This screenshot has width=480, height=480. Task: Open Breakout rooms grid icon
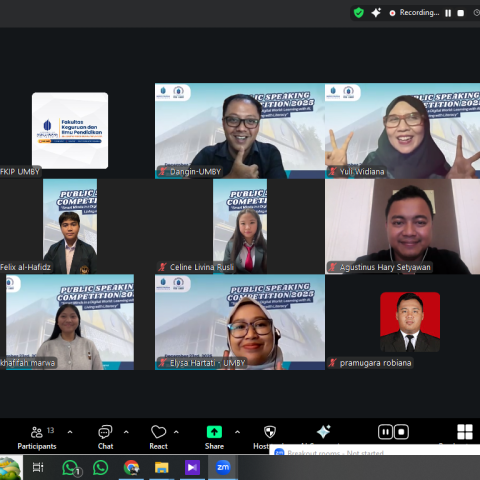465,432
